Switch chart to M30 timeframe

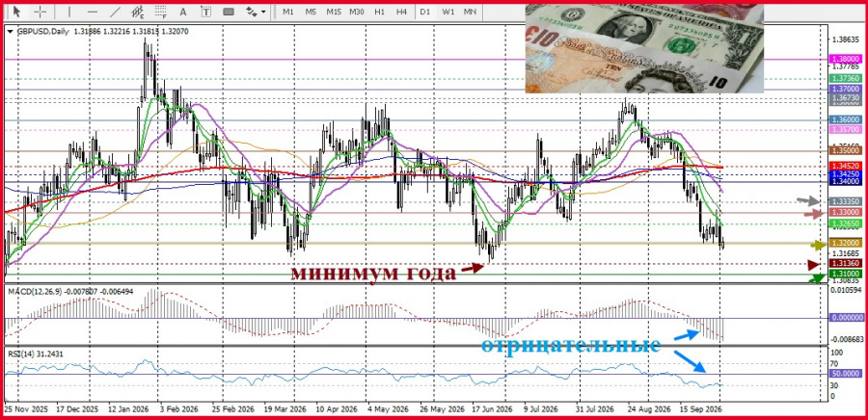[357, 12]
